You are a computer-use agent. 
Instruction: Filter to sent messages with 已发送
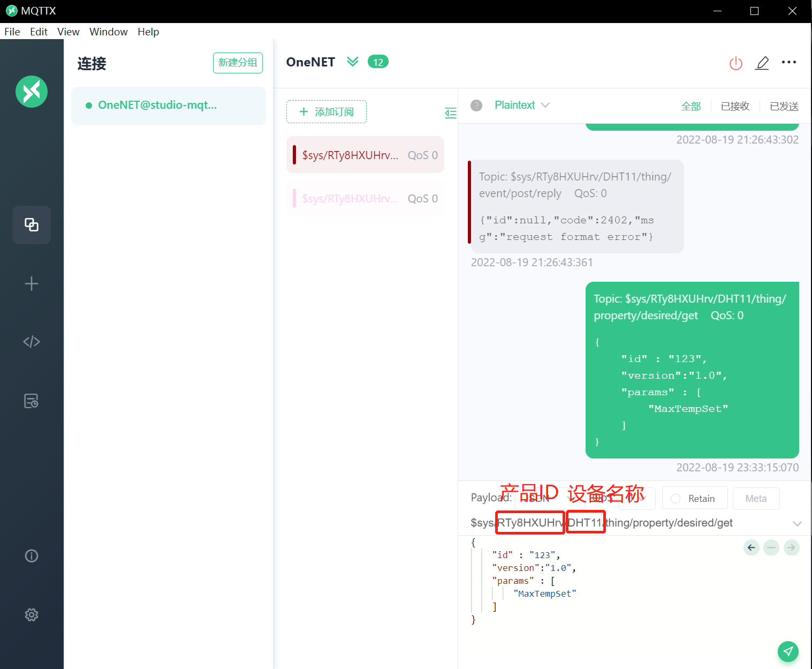784,106
